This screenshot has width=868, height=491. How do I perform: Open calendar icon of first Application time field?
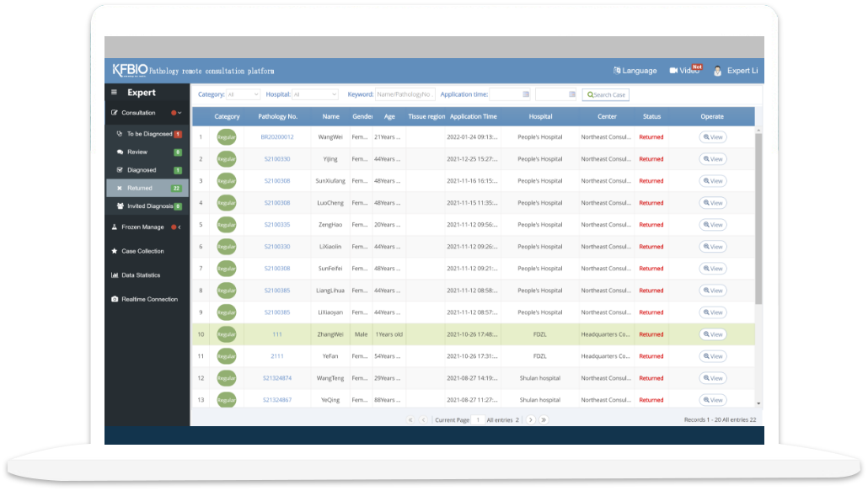point(526,94)
